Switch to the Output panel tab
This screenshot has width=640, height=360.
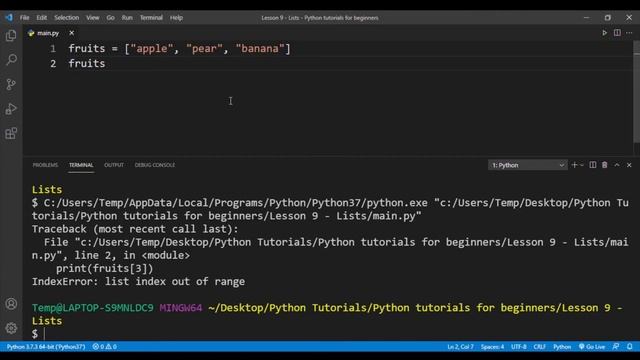[114, 165]
